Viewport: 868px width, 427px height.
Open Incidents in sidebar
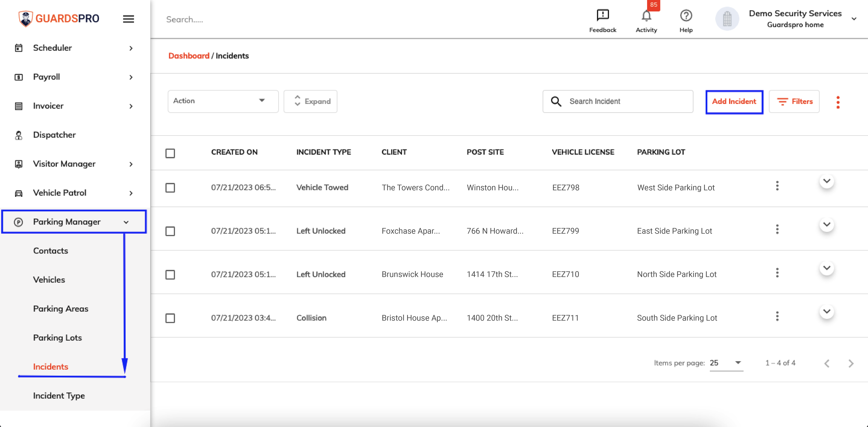point(51,367)
